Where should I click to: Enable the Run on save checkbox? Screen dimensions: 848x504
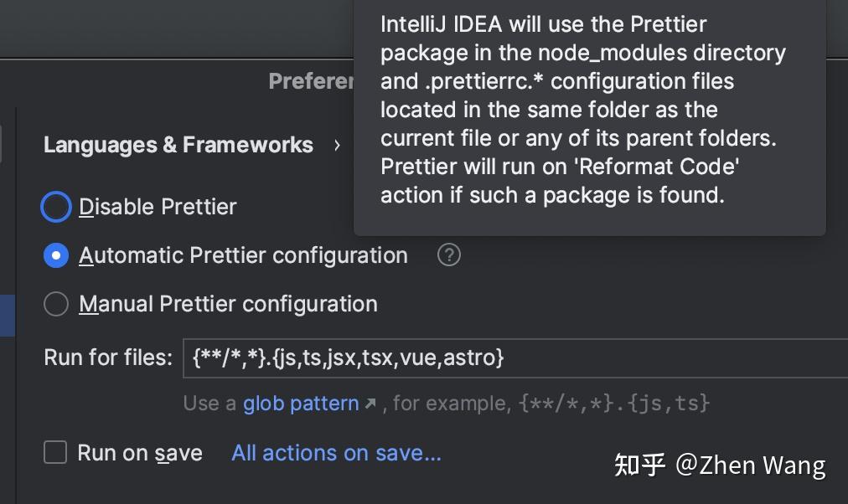pyautogui.click(x=54, y=452)
